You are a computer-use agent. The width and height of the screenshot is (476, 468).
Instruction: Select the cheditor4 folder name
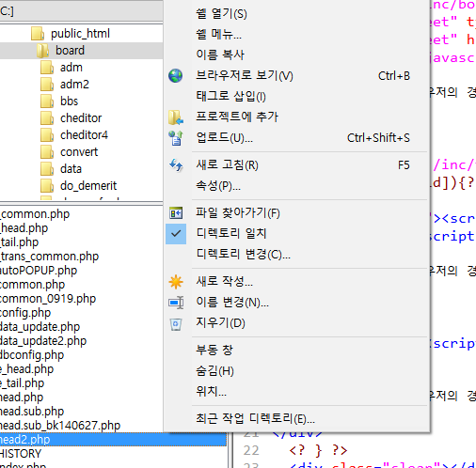84,135
